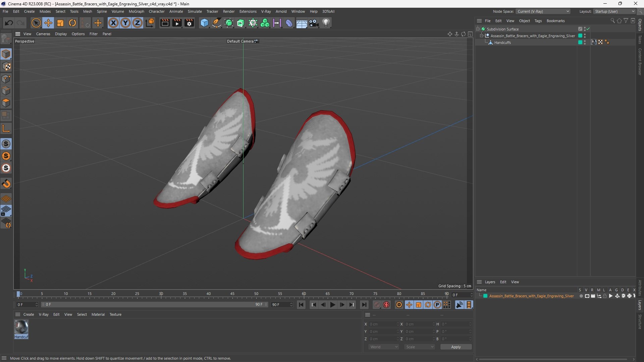Open the Simulate menu
The image size is (644, 362).
tap(195, 11)
